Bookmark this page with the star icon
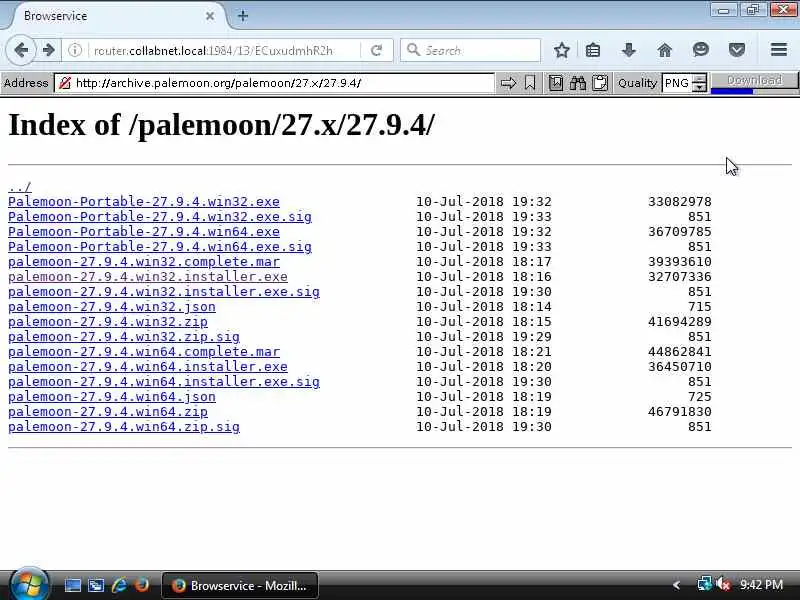 click(x=562, y=50)
